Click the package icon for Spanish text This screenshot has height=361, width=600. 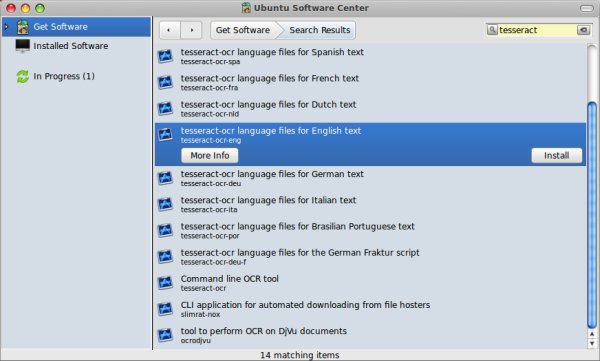(165, 56)
